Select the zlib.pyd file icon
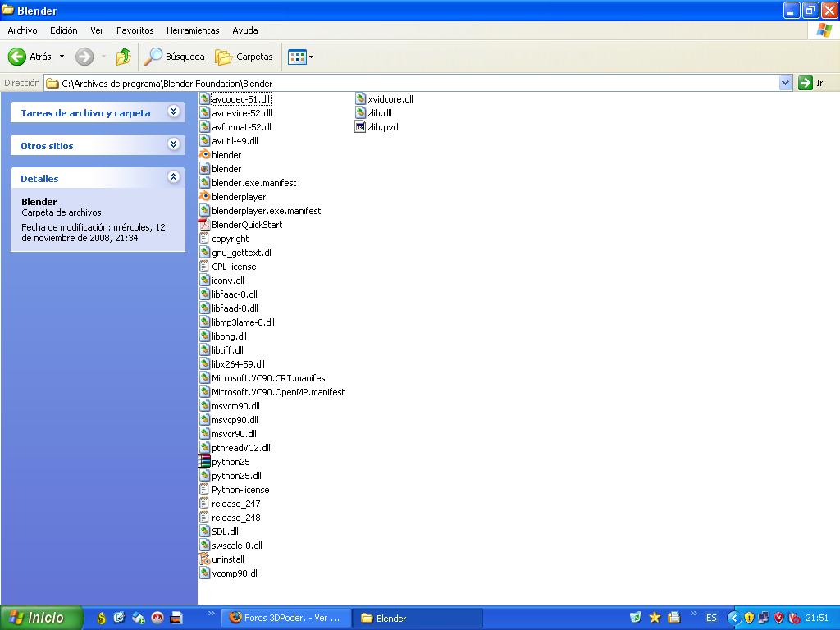 coord(361,127)
